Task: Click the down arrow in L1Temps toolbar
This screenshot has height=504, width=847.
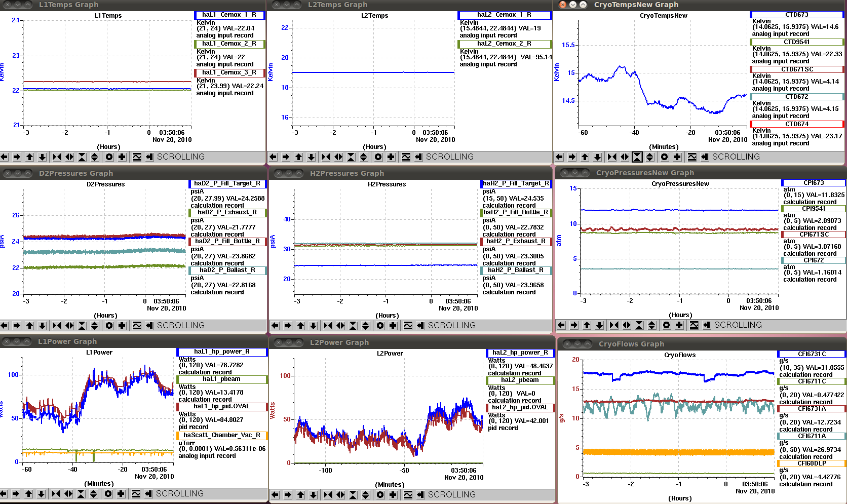Action: coord(42,157)
